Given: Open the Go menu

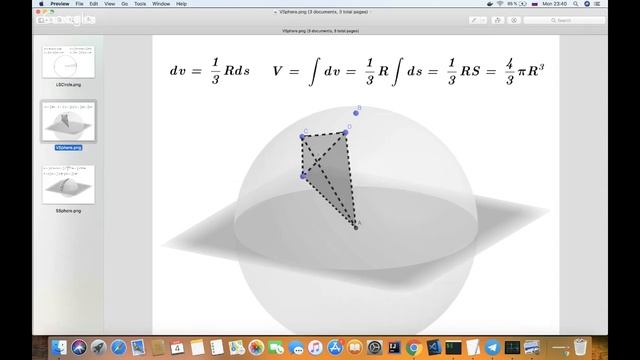Looking at the screenshot, I should (x=124, y=4).
